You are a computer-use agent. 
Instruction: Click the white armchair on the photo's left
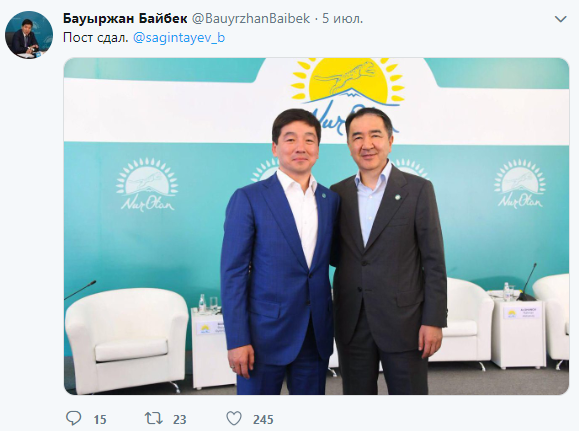point(127,338)
